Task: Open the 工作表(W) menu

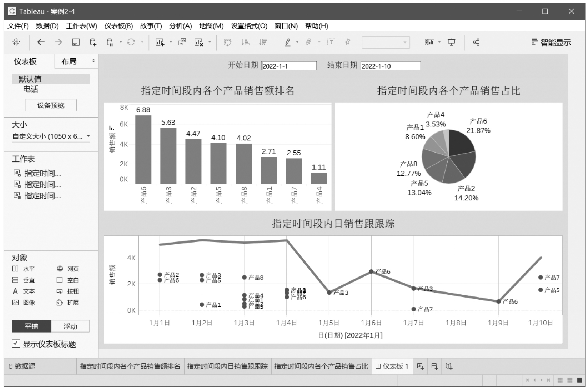Action: [x=82, y=26]
